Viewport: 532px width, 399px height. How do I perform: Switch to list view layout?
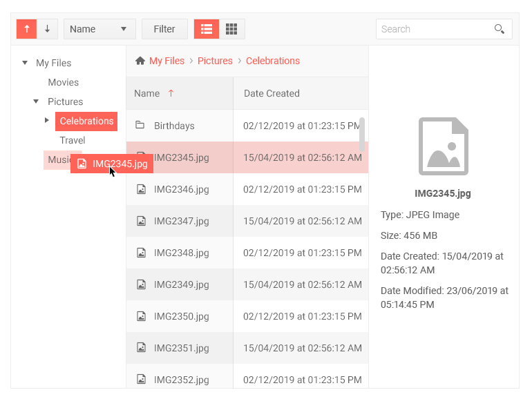(207, 29)
